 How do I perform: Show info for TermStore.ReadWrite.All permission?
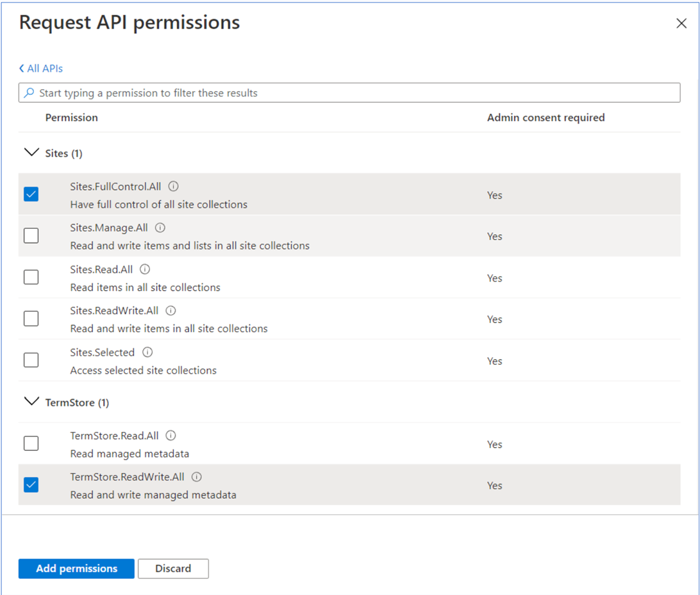click(197, 477)
